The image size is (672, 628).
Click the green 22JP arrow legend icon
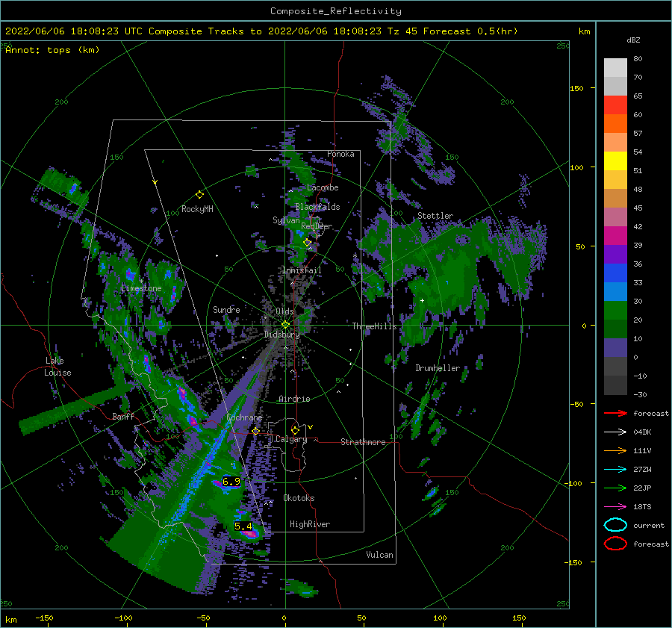(x=615, y=488)
